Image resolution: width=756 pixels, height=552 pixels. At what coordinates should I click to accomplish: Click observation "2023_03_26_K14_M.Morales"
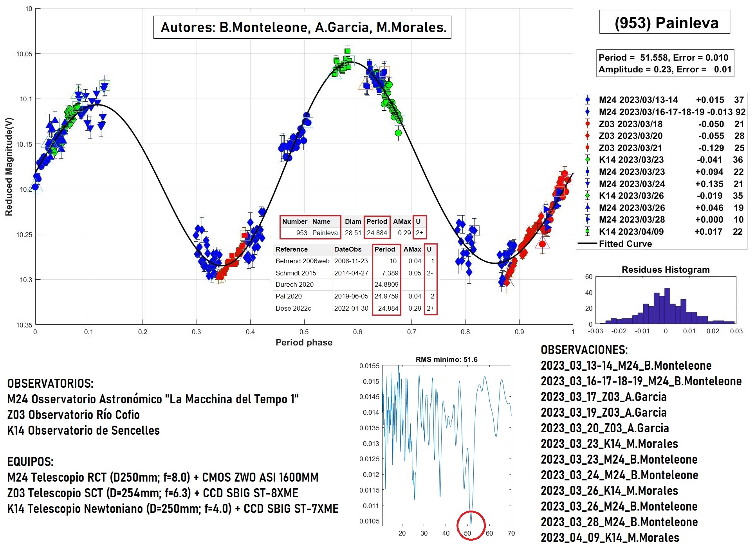[x=609, y=491]
